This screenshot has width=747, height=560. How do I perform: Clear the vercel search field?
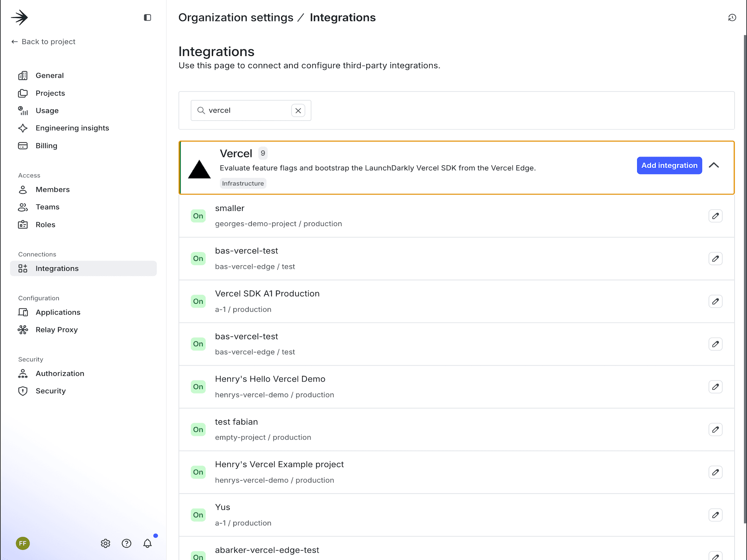(298, 110)
